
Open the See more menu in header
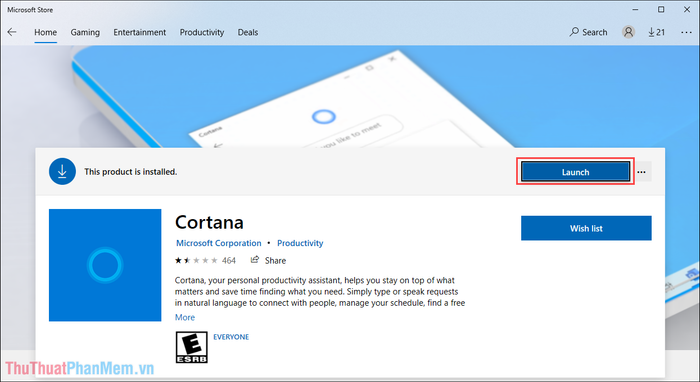point(686,32)
